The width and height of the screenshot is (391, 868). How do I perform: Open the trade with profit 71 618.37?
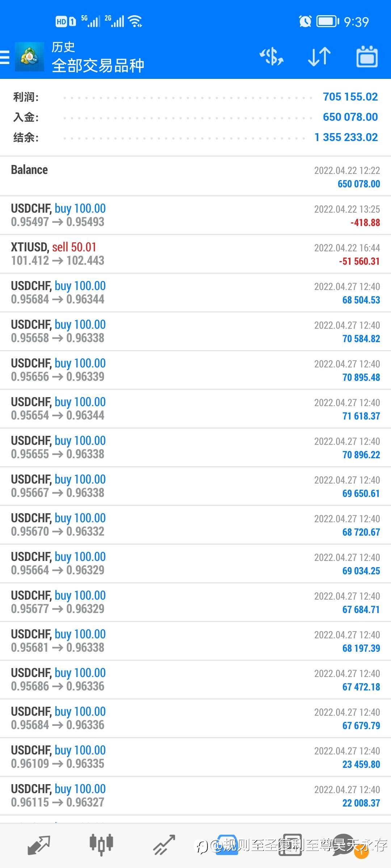[x=195, y=409]
